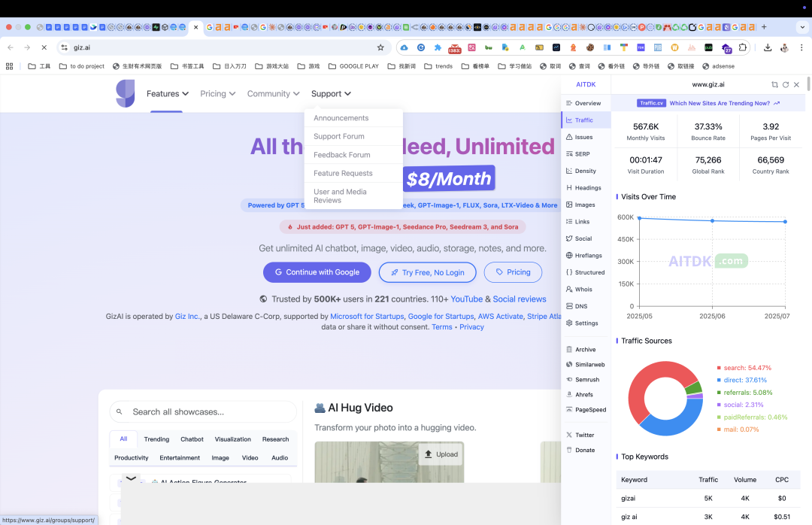The height and width of the screenshot is (525, 812).
Task: Click the Search all showcases field
Action: 203,412
